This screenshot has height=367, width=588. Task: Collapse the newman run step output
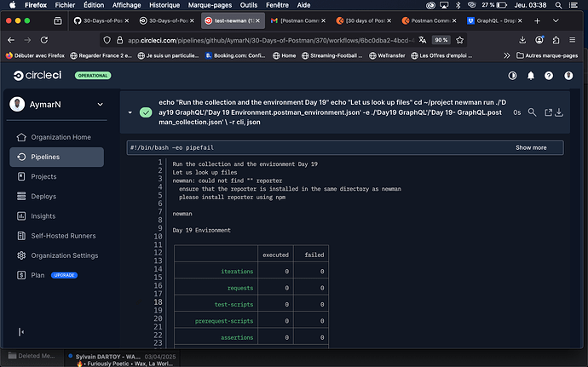click(130, 112)
